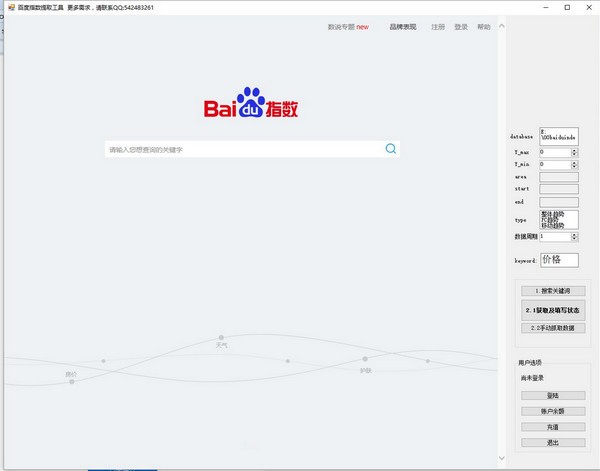The image size is (600, 471).
Task: Click the keyword box containing 价格
Action: pyautogui.click(x=559, y=260)
